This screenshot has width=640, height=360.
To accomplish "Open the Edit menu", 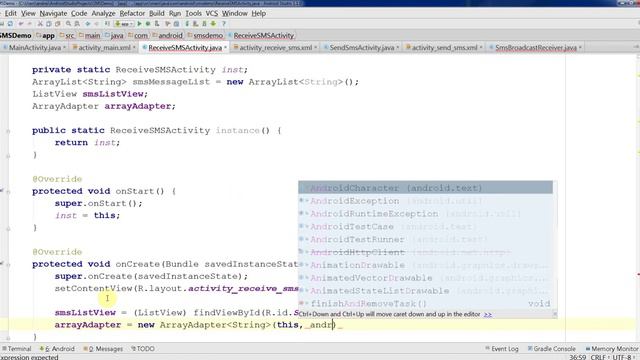I will click(11, 13).
